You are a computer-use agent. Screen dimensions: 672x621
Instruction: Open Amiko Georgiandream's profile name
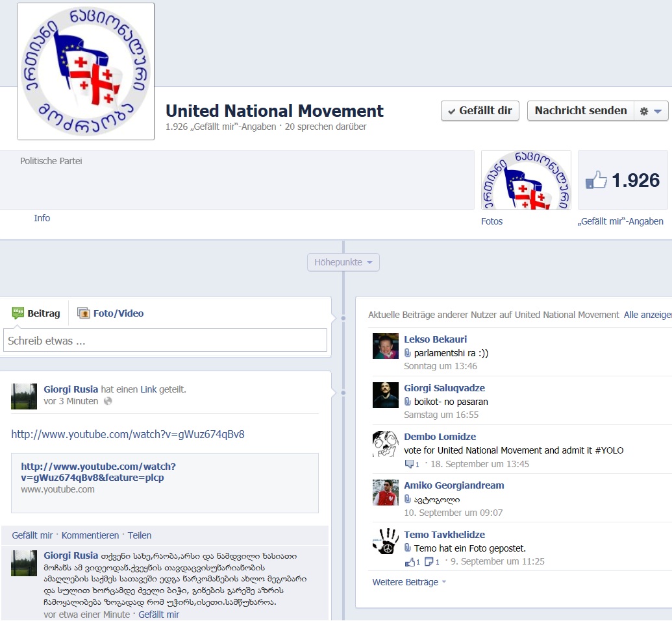(454, 485)
